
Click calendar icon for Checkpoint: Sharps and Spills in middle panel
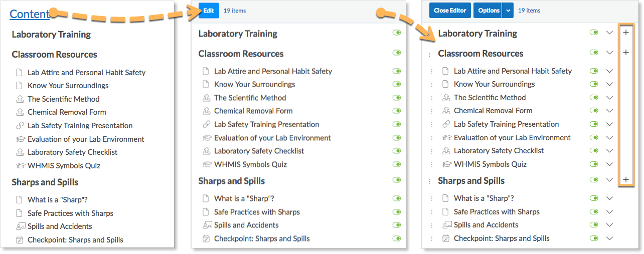(x=206, y=239)
